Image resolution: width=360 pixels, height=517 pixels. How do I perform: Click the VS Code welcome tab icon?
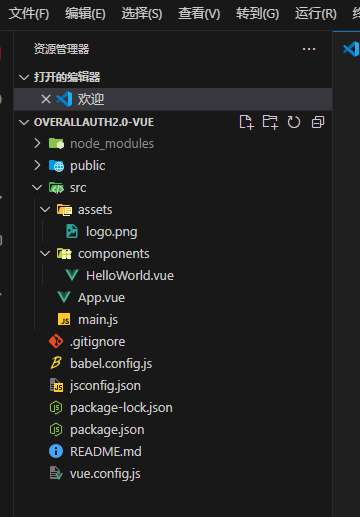coord(351,49)
